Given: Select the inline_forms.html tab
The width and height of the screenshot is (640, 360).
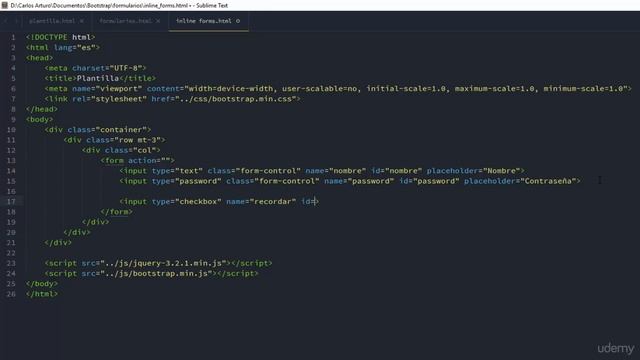Looking at the screenshot, I should (204, 21).
